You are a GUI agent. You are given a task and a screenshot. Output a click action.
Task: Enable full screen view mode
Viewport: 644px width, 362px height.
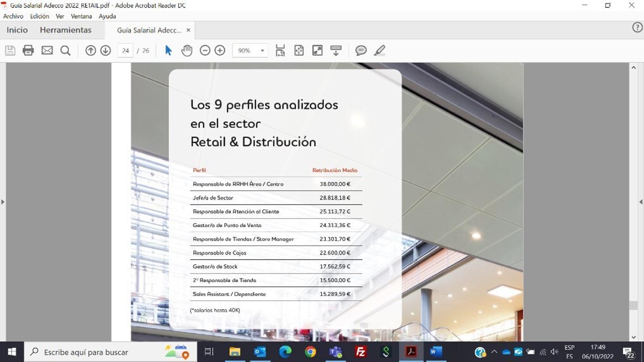(318, 50)
